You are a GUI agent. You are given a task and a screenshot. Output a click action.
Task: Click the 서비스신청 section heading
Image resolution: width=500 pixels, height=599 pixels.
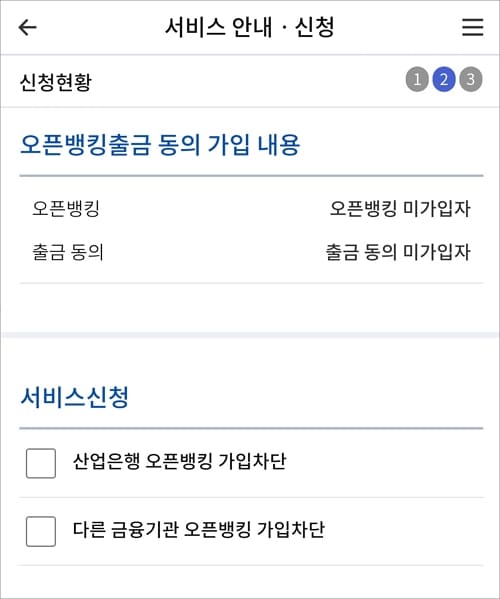(x=74, y=398)
